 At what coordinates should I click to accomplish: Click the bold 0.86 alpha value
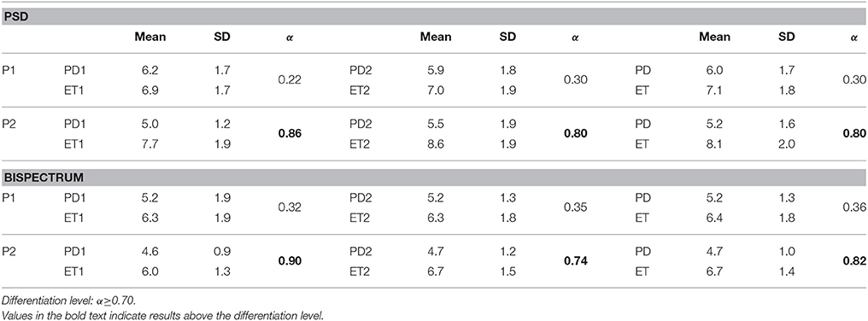[290, 133]
